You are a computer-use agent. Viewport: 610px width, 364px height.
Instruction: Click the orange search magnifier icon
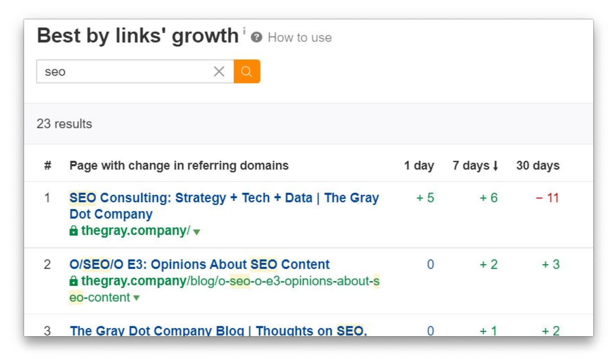point(247,71)
